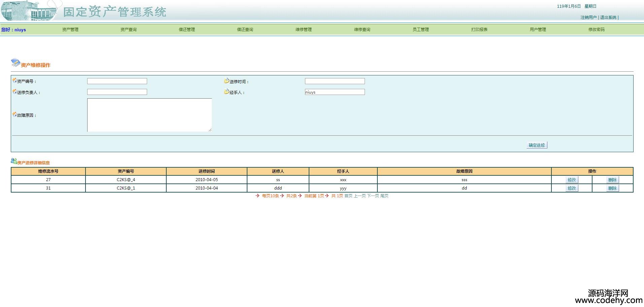644x307 pixels.
Task: Click the icon next to 故障原因 label
Action: tap(14, 114)
